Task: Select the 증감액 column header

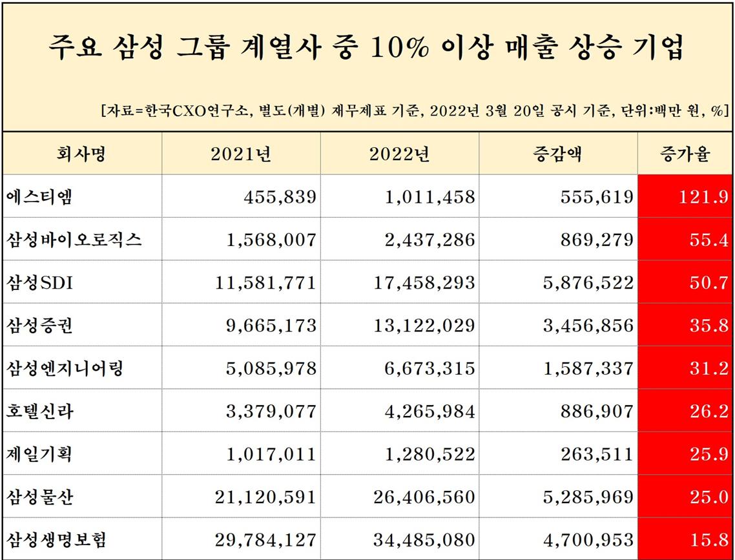Action: click(557, 154)
